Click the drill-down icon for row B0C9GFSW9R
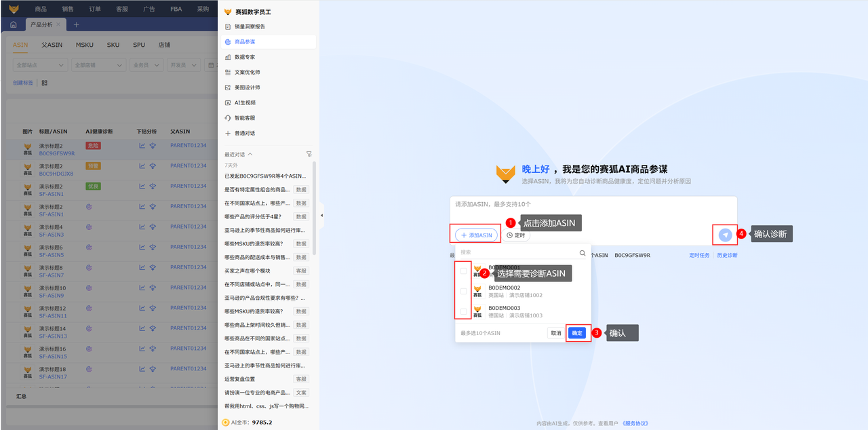868x430 pixels. point(153,145)
